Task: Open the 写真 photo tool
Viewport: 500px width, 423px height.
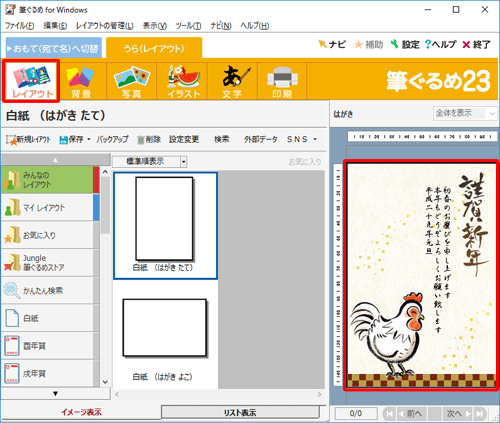Action: (x=131, y=82)
